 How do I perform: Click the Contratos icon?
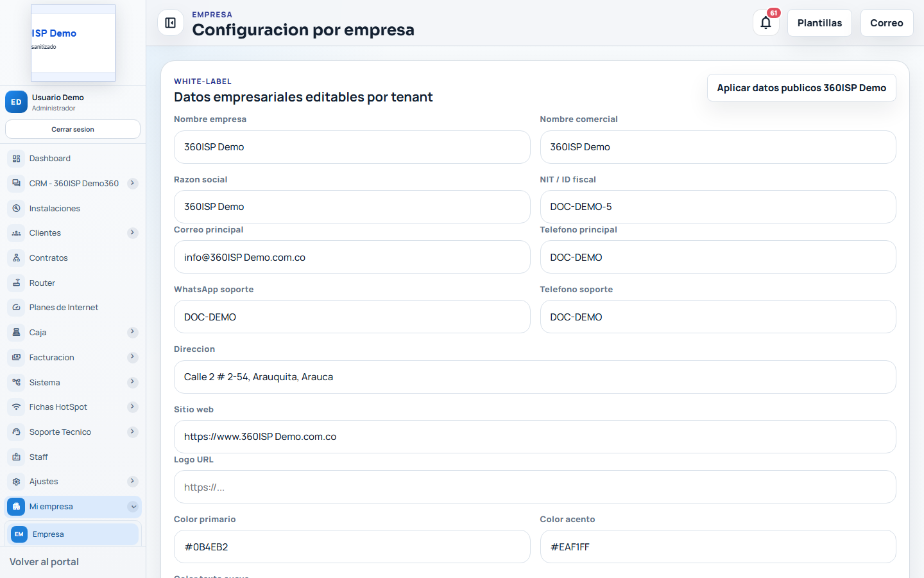pyautogui.click(x=17, y=258)
